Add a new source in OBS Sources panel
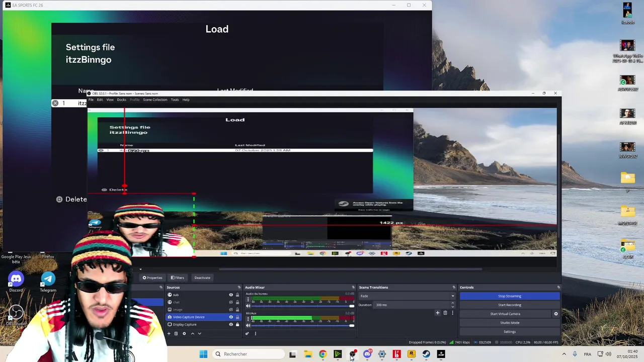 (x=169, y=333)
